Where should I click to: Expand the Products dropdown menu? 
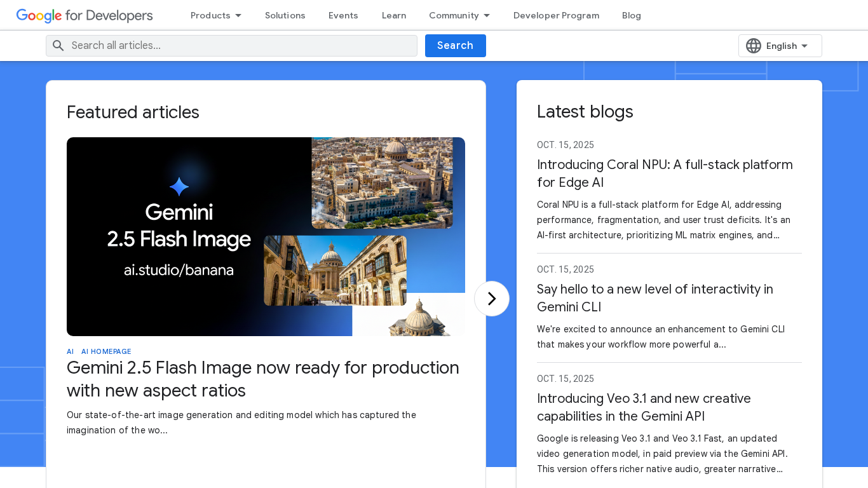click(216, 15)
